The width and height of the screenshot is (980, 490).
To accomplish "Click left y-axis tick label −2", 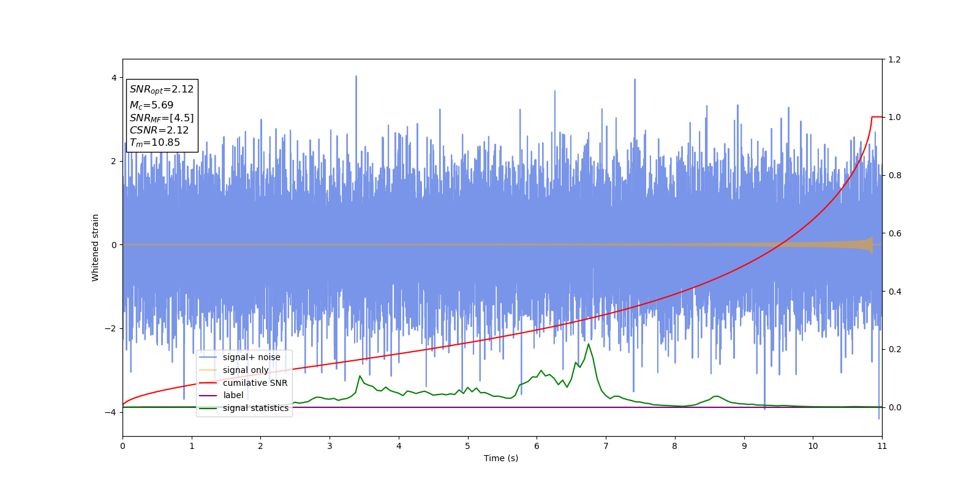I will click(x=111, y=328).
